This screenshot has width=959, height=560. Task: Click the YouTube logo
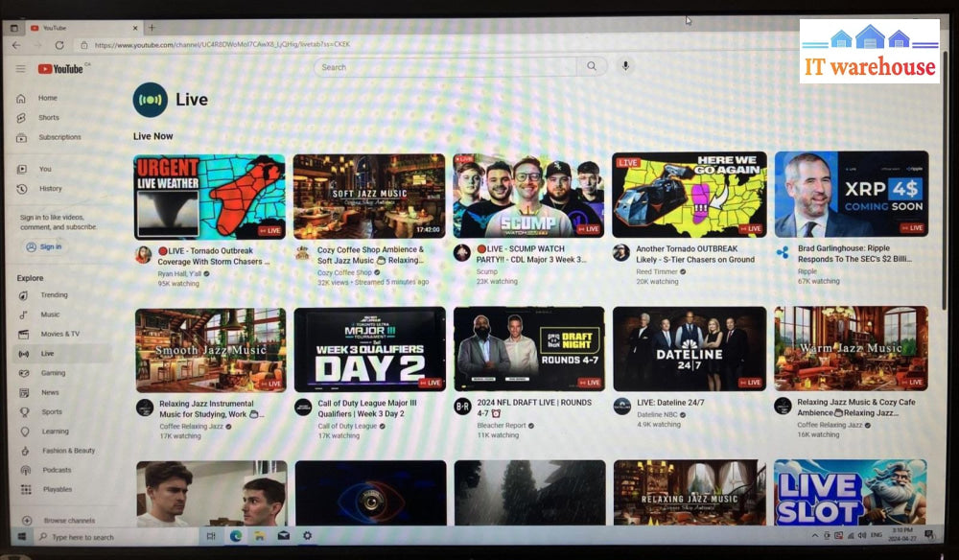click(61, 68)
